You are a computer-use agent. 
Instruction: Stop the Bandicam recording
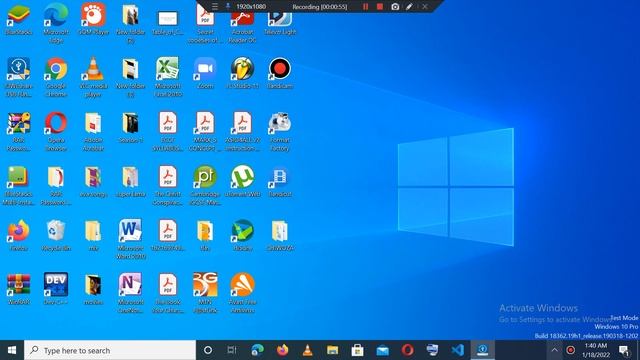(x=380, y=7)
